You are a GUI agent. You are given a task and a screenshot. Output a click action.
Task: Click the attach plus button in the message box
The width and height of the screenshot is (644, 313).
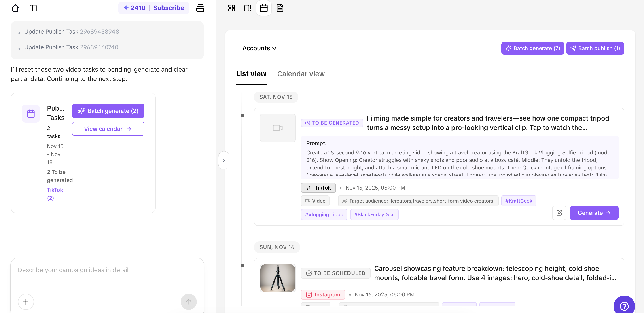pos(25,302)
